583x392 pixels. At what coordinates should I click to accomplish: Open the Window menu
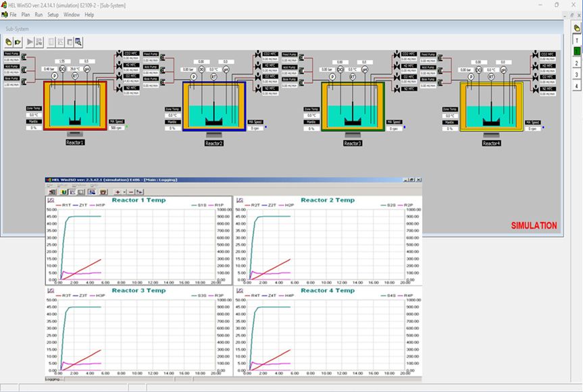point(71,14)
